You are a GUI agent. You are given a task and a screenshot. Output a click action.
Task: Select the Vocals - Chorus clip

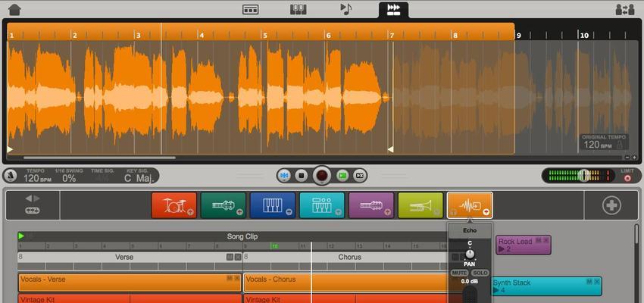coord(345,283)
